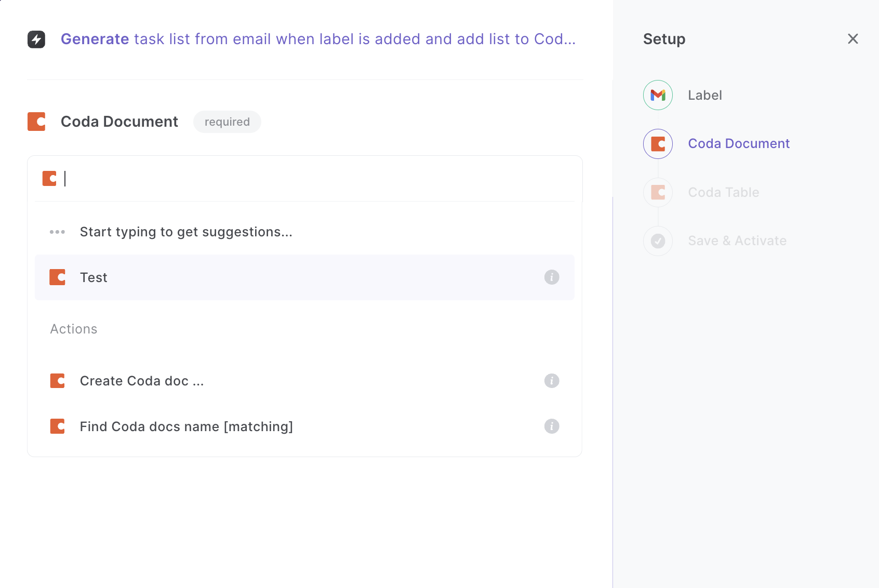Screen dimensions: 879x588
Task: Go to the Label setup step
Action: [705, 95]
